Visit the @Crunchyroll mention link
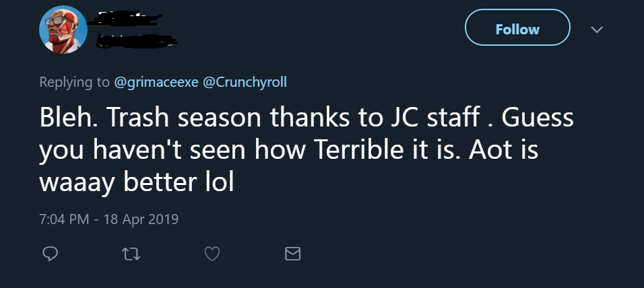This screenshot has height=288, width=644. click(245, 82)
